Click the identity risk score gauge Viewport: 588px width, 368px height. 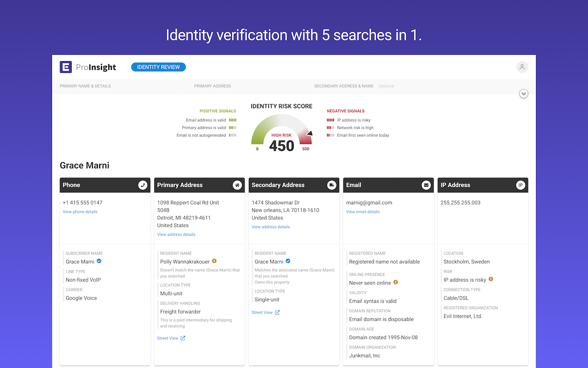pos(281,133)
